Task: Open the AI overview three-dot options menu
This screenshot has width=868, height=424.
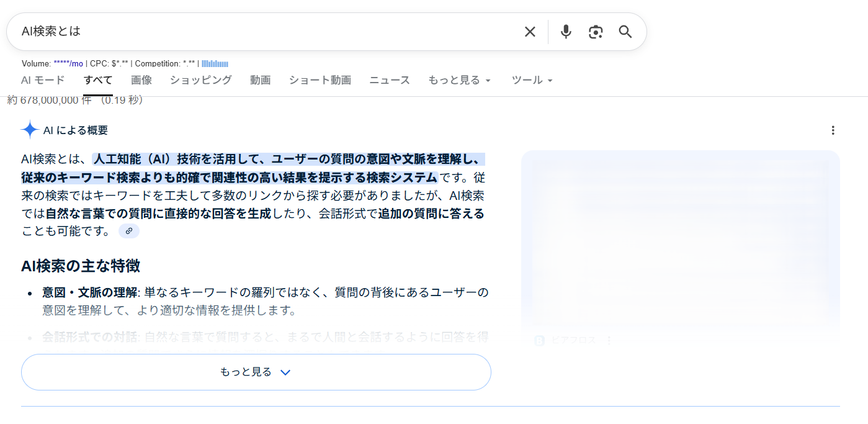Action: [833, 130]
